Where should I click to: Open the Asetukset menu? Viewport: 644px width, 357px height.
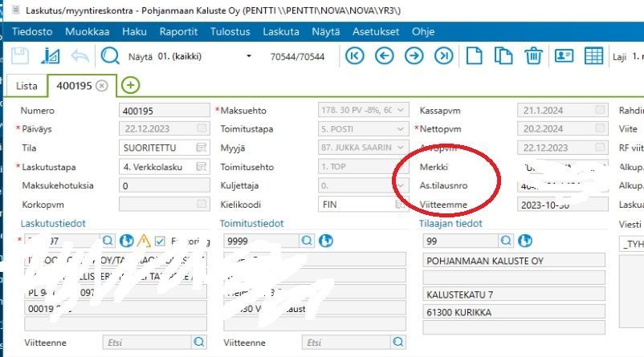376,31
